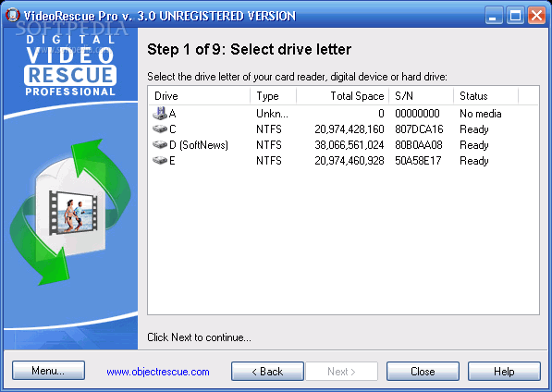This screenshot has width=552, height=392.
Task: Click total space 38,066,561,024
Action: pyautogui.click(x=350, y=145)
